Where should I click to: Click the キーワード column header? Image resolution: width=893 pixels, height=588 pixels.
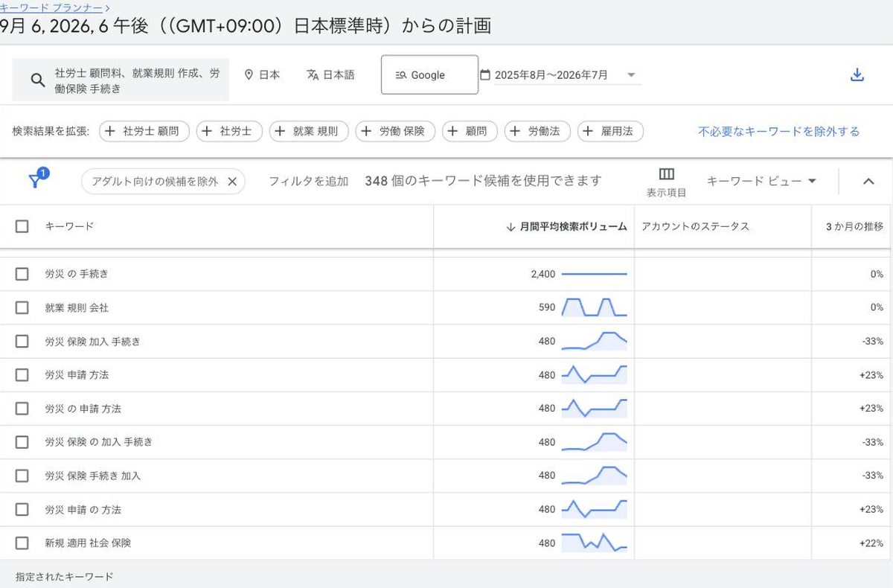click(x=69, y=226)
